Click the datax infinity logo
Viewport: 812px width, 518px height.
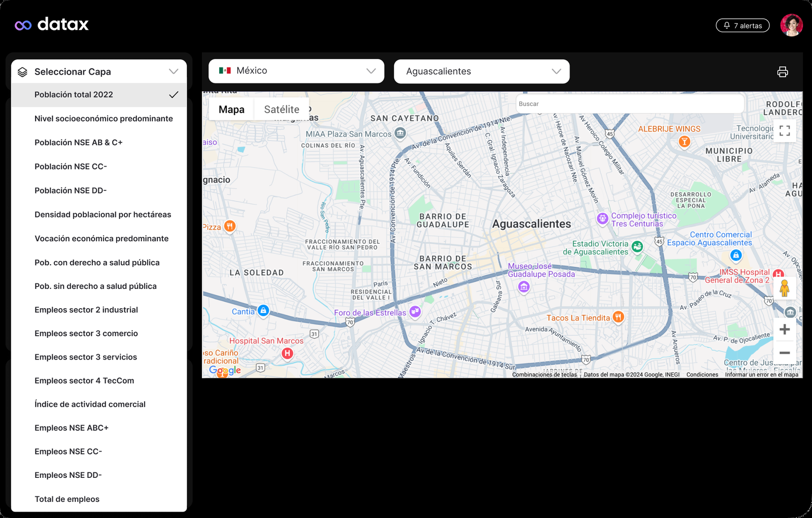pyautogui.click(x=23, y=25)
